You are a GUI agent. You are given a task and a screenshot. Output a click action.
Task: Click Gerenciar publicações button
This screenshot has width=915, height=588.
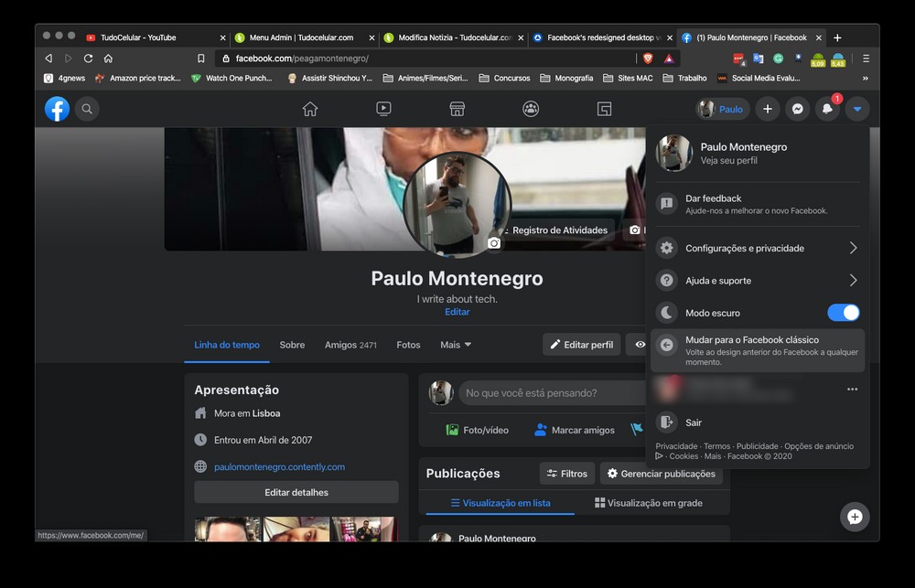(x=662, y=474)
